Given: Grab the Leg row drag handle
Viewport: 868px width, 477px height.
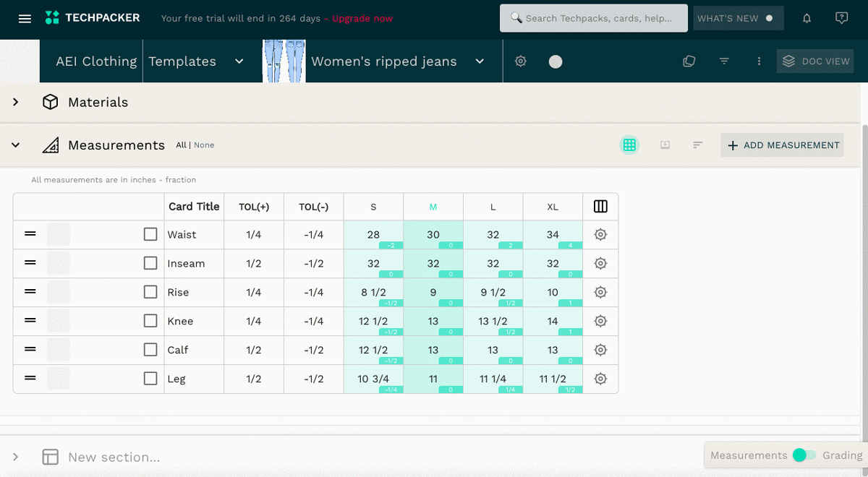Looking at the screenshot, I should pos(30,378).
